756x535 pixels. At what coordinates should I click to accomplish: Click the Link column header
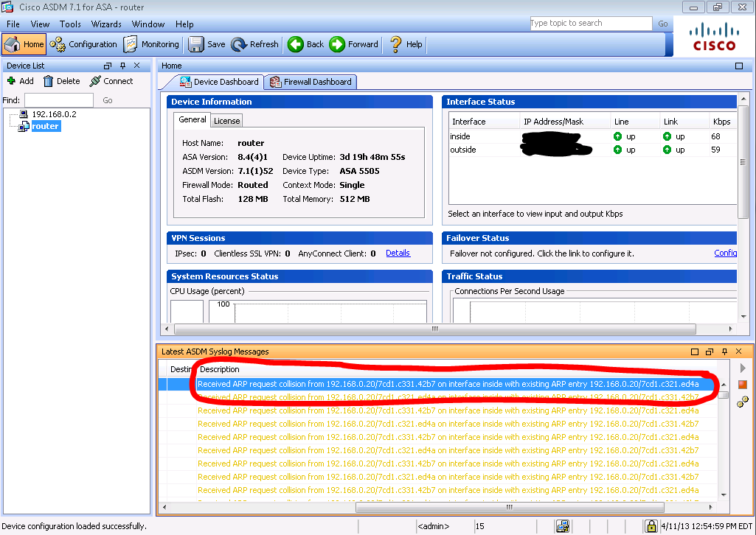click(x=684, y=122)
